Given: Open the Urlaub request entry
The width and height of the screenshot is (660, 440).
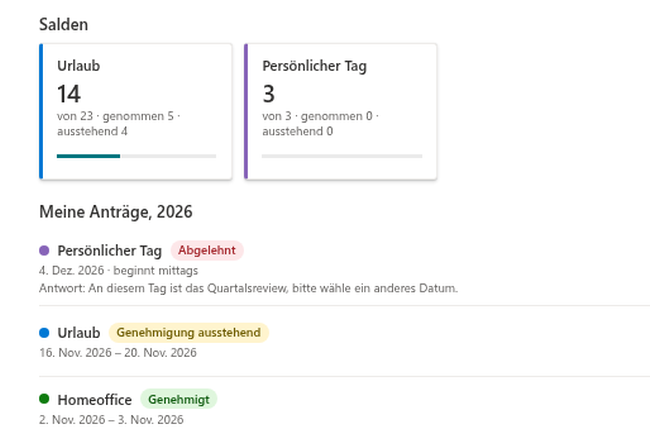Looking at the screenshot, I should point(344,341).
